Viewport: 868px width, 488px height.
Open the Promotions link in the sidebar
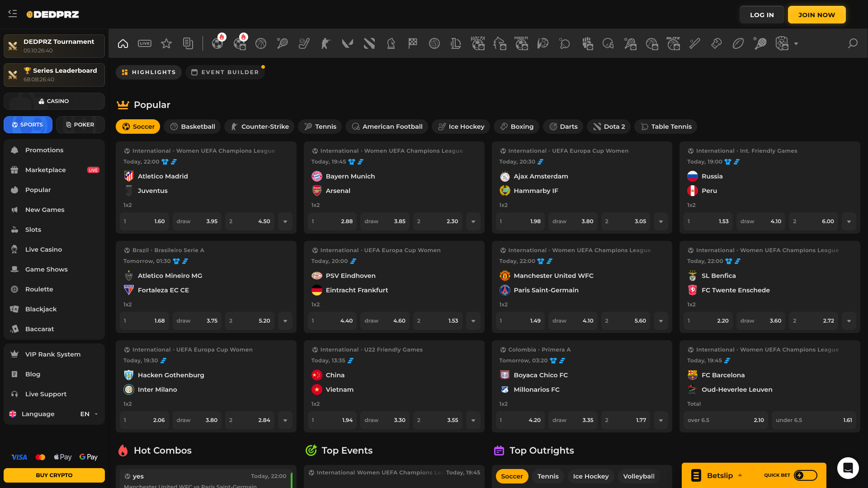44,150
